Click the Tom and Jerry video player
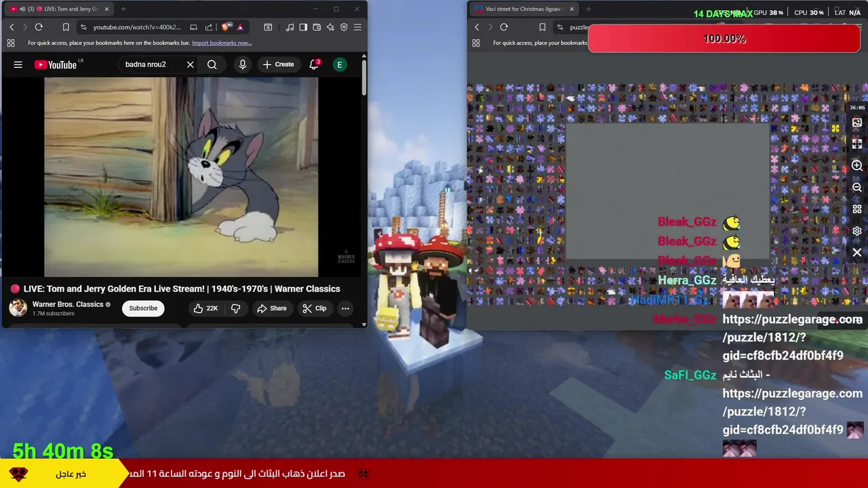This screenshot has height=488, width=868. [181, 177]
